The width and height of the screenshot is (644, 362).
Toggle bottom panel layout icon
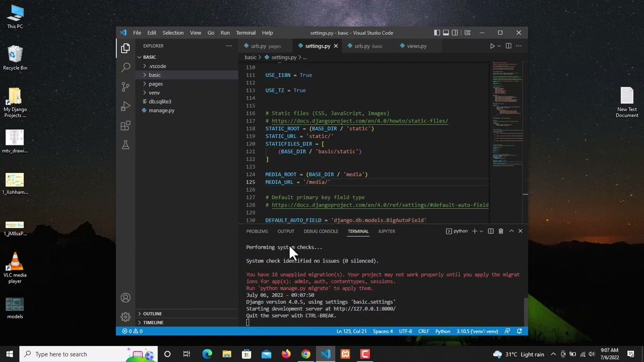click(446, 33)
